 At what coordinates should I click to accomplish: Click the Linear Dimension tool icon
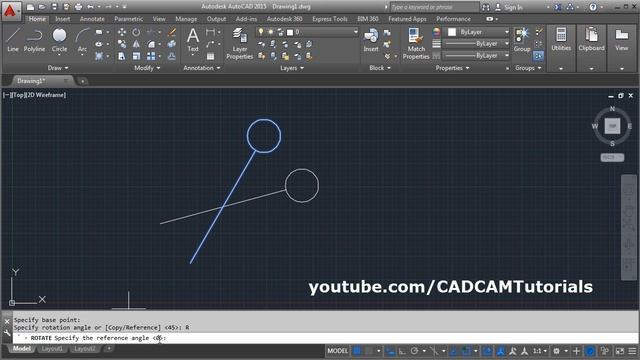pos(210,32)
